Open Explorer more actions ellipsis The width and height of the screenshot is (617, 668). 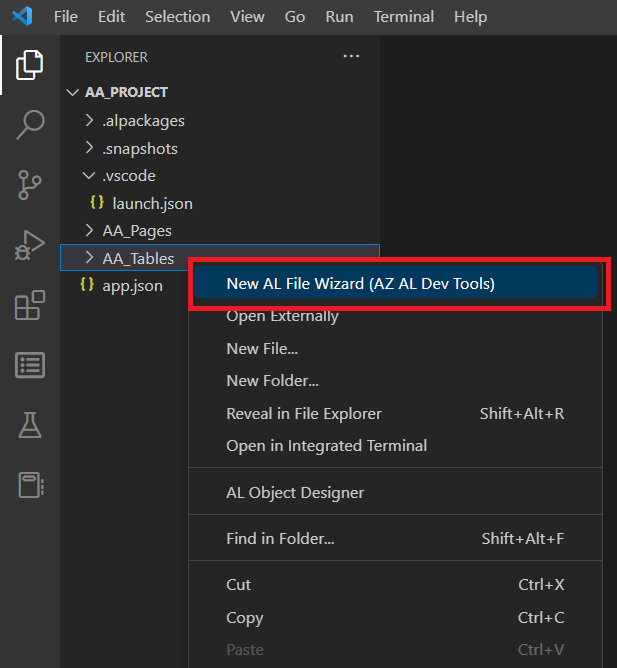[x=351, y=56]
